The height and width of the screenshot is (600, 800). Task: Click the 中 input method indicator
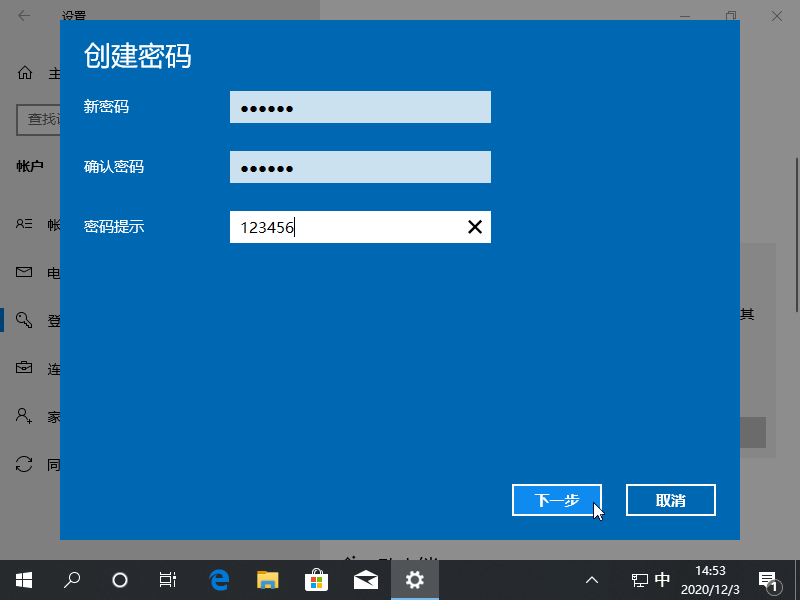point(662,579)
